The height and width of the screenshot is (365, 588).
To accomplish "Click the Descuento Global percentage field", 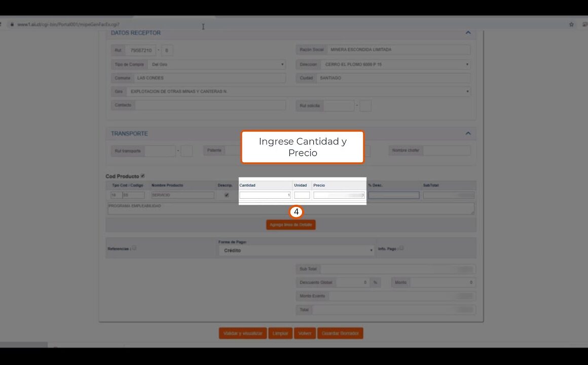I will [352, 282].
